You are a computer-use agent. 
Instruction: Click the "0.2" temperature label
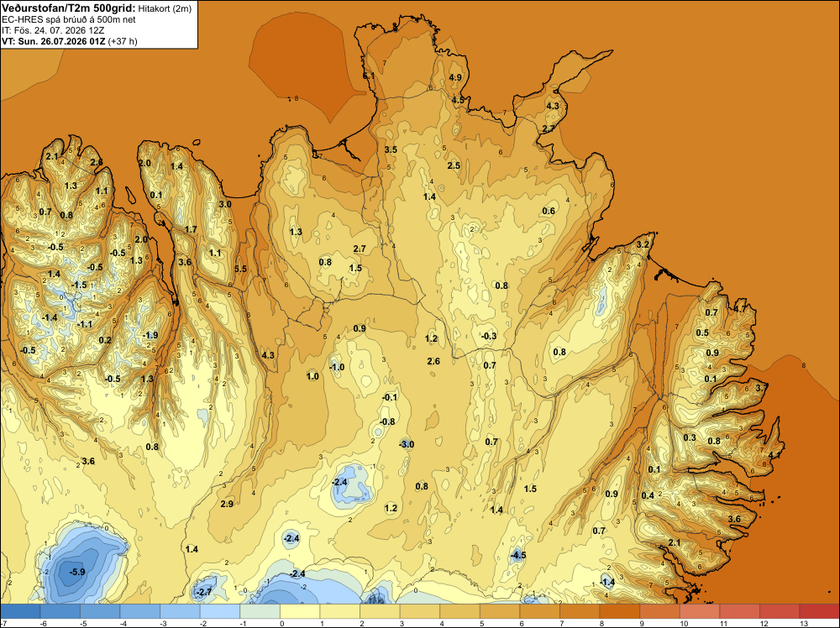coord(105,341)
